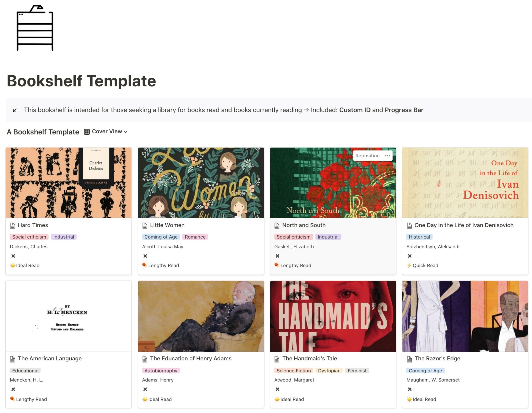Image resolution: width=532 pixels, height=413 pixels.
Task: Click the Autobiography tag
Action: 161,371
